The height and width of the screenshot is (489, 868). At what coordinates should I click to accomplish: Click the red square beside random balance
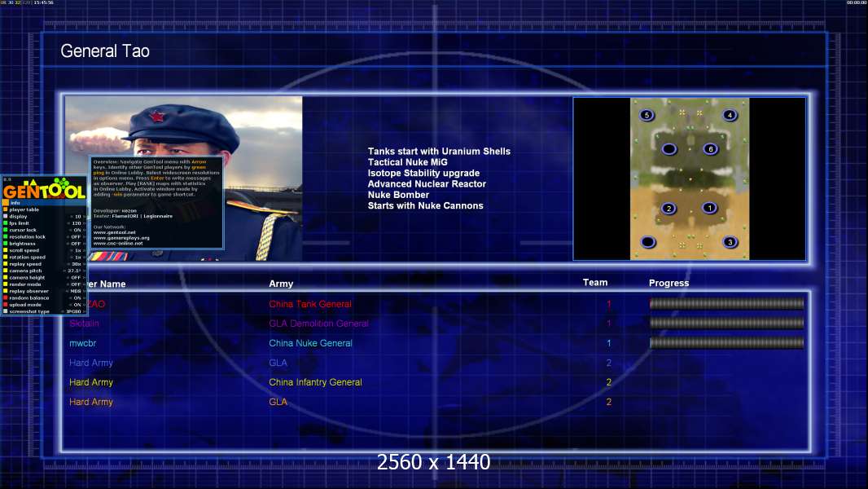tap(6, 298)
